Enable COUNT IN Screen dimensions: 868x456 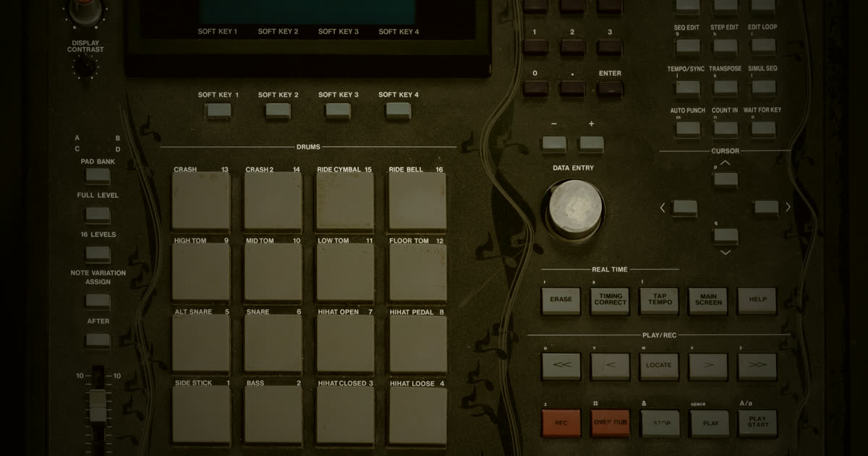coord(725,129)
